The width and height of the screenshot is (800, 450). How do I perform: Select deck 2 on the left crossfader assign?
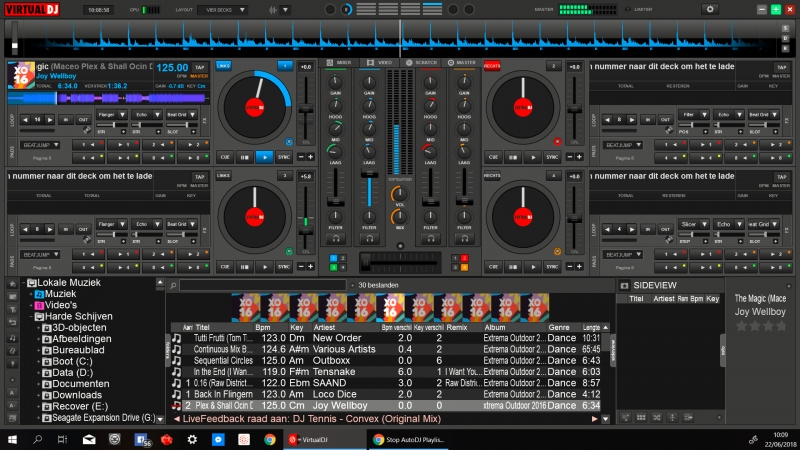point(343,258)
